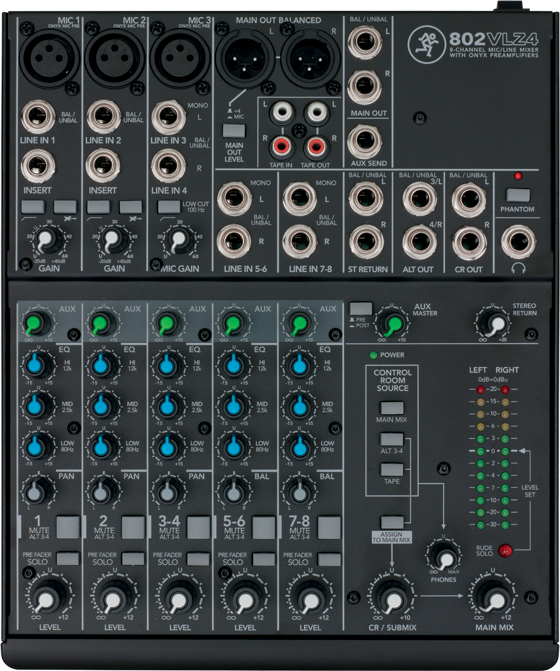Viewport: 560px width, 671px height.
Task: Click the MAIN MIX knob
Action: point(494,596)
